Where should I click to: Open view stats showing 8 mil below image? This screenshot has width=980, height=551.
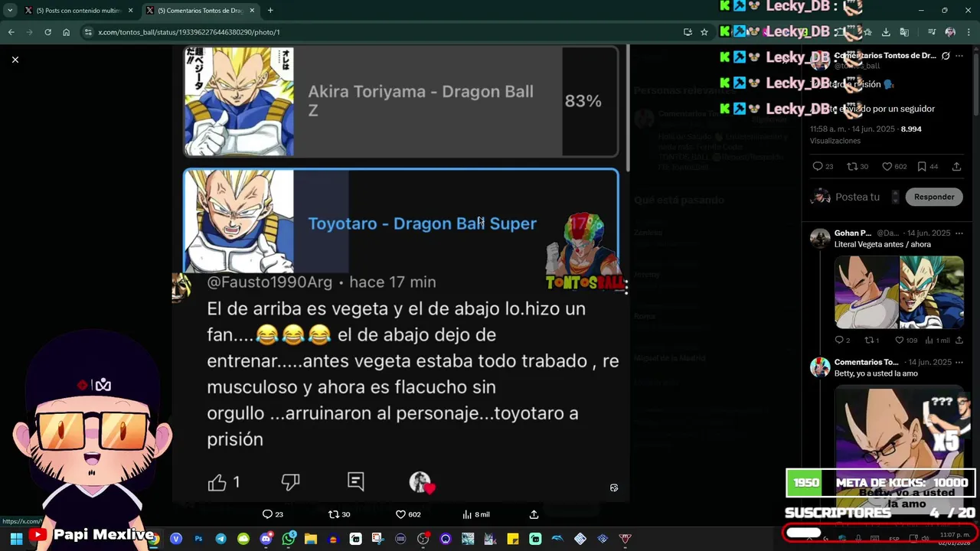[475, 514]
